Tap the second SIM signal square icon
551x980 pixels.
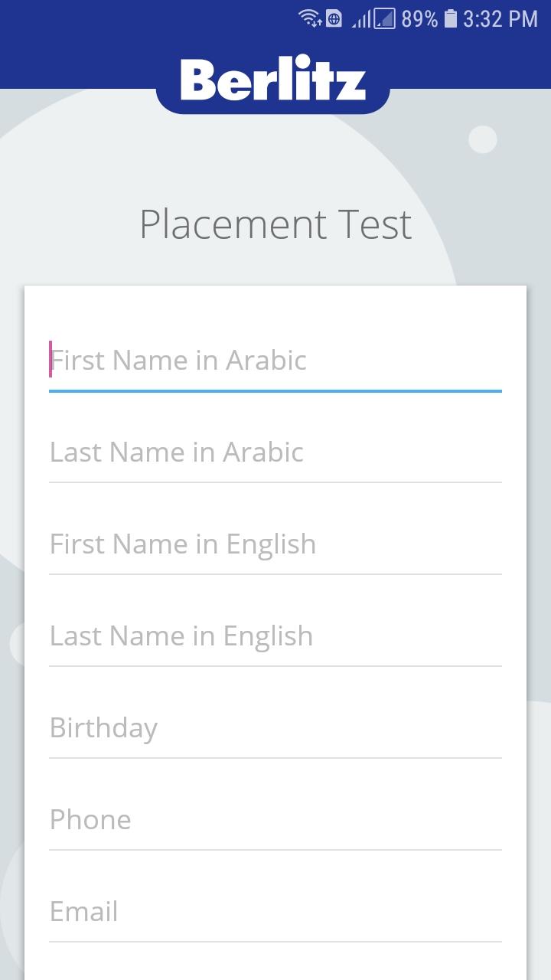(x=384, y=18)
